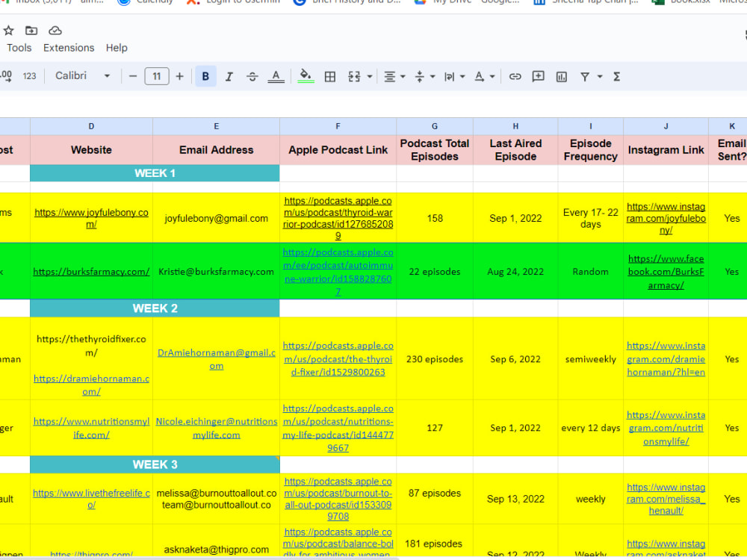Open the burksfarmacy.com website link
Viewport: 747px width, 560px height.
click(91, 272)
